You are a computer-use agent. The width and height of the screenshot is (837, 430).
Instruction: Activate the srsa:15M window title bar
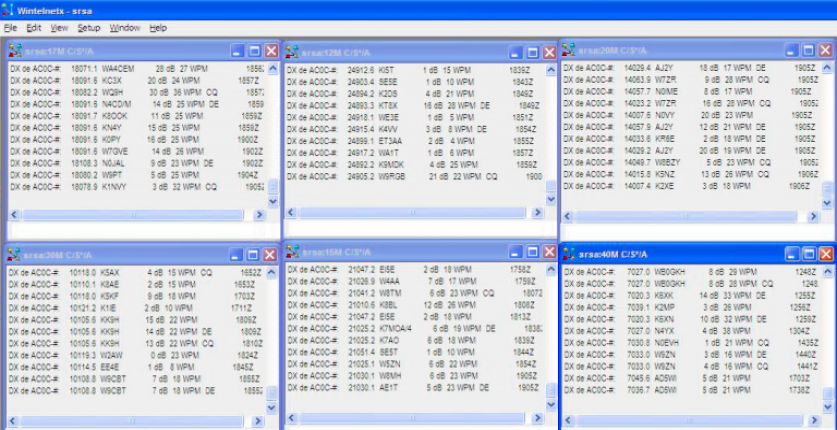click(400, 252)
